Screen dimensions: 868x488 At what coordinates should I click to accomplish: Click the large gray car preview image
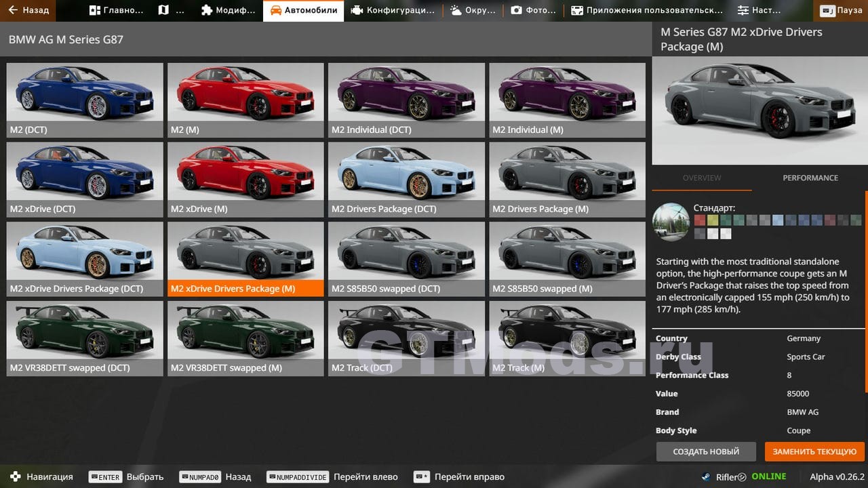759,112
